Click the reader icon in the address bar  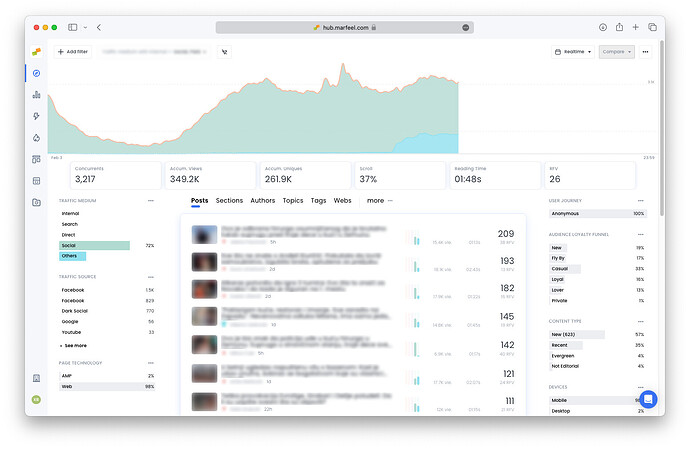pos(466,27)
